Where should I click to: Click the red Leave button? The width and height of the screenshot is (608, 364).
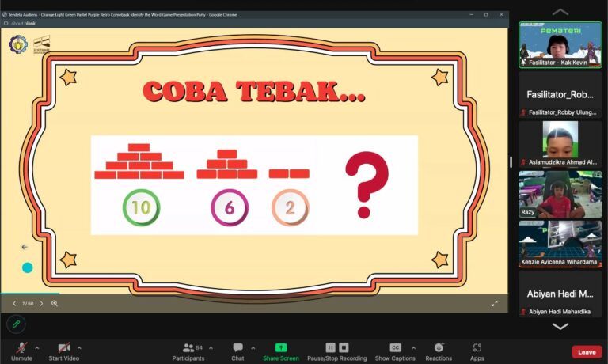(x=587, y=352)
